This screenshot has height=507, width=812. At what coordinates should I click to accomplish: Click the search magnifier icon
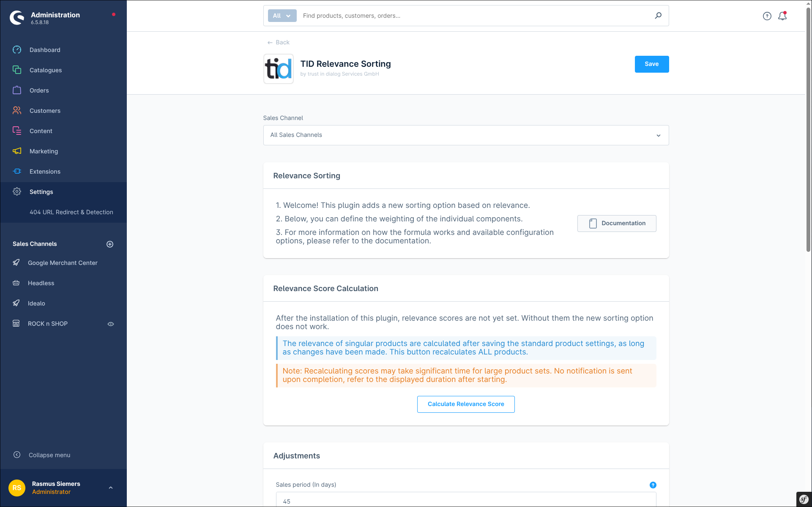coord(658,16)
